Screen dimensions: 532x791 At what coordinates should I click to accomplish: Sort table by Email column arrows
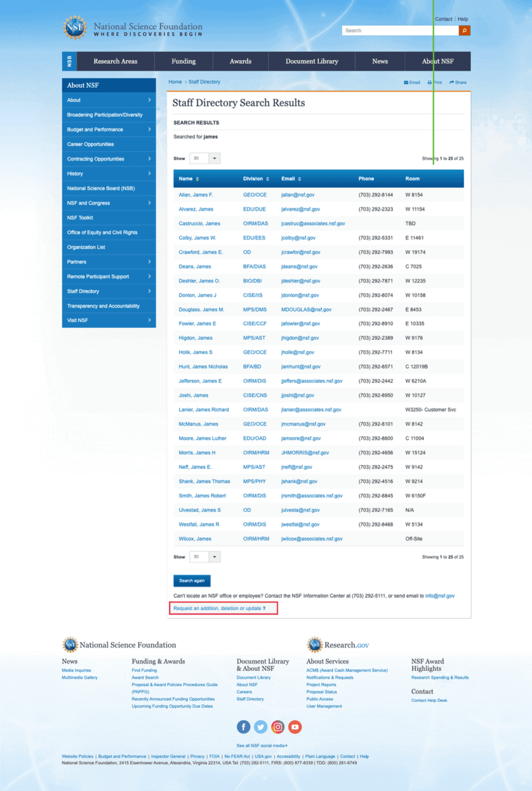pyautogui.click(x=299, y=179)
